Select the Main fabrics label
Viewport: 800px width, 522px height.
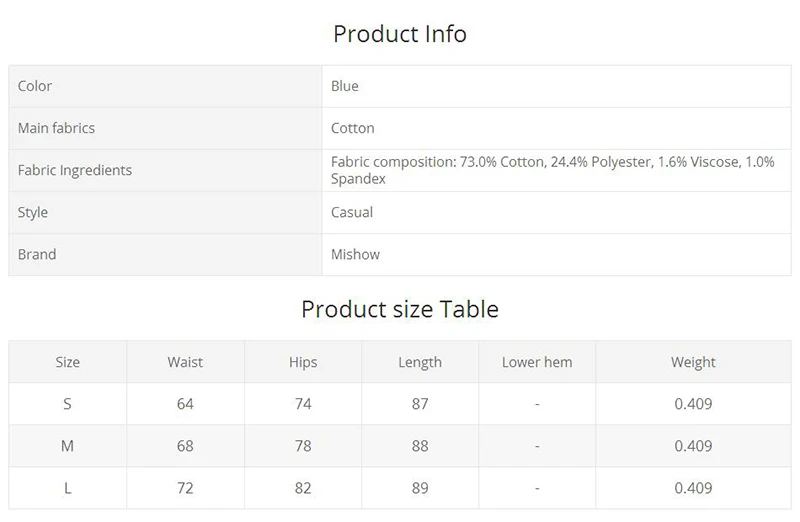point(56,128)
